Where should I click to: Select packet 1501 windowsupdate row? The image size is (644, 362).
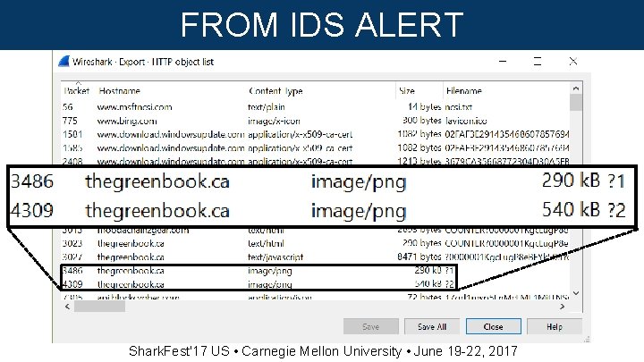pyautogui.click(x=316, y=134)
